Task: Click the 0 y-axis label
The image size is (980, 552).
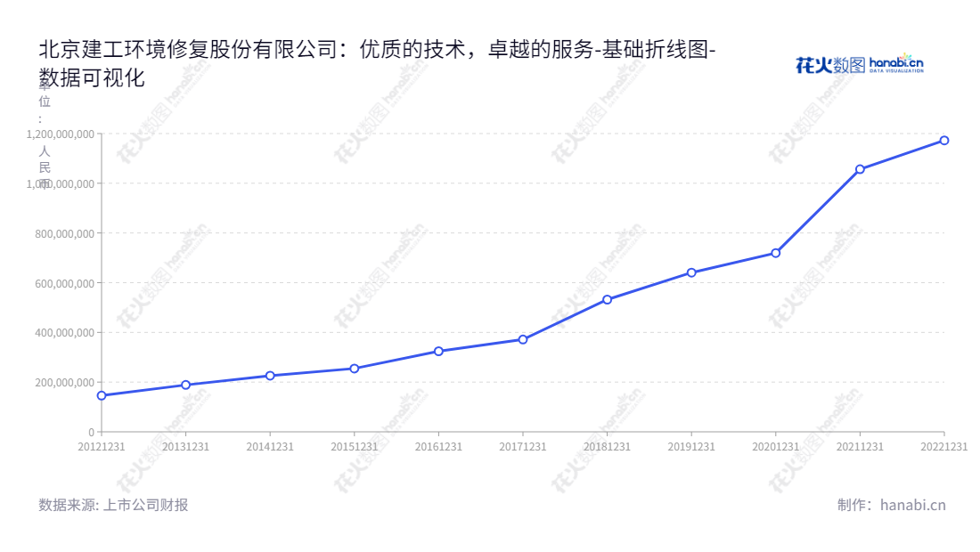Action: click(x=91, y=432)
